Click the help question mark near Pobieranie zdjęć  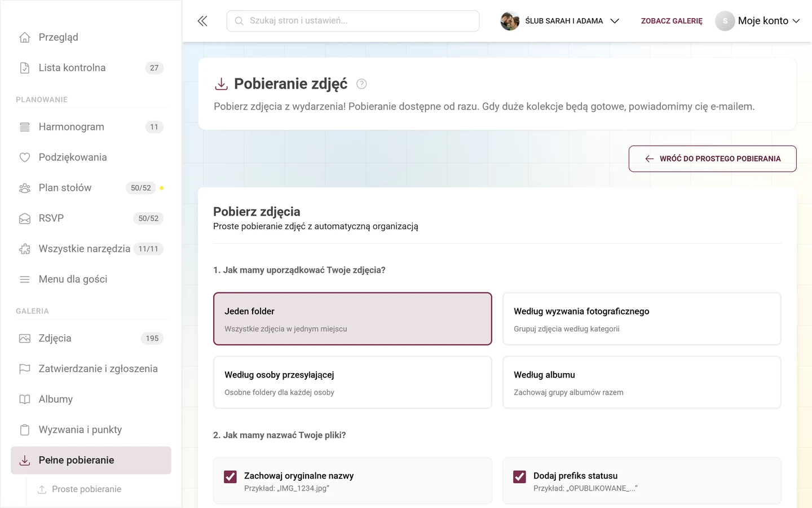(361, 84)
